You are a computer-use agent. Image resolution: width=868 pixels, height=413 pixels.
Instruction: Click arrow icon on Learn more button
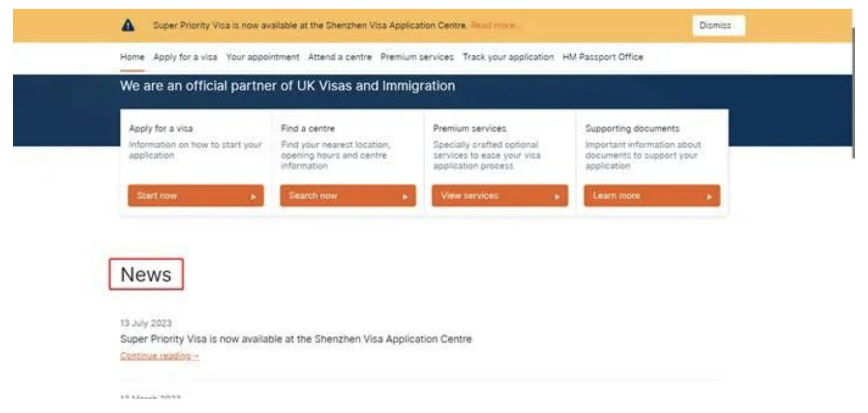pyautogui.click(x=709, y=197)
